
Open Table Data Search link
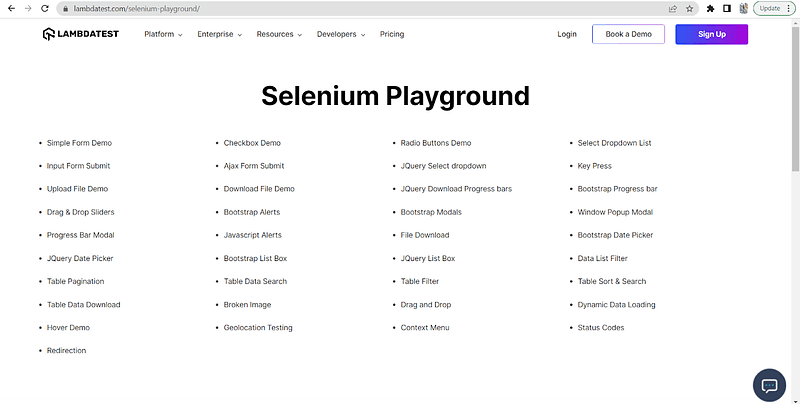coord(255,281)
